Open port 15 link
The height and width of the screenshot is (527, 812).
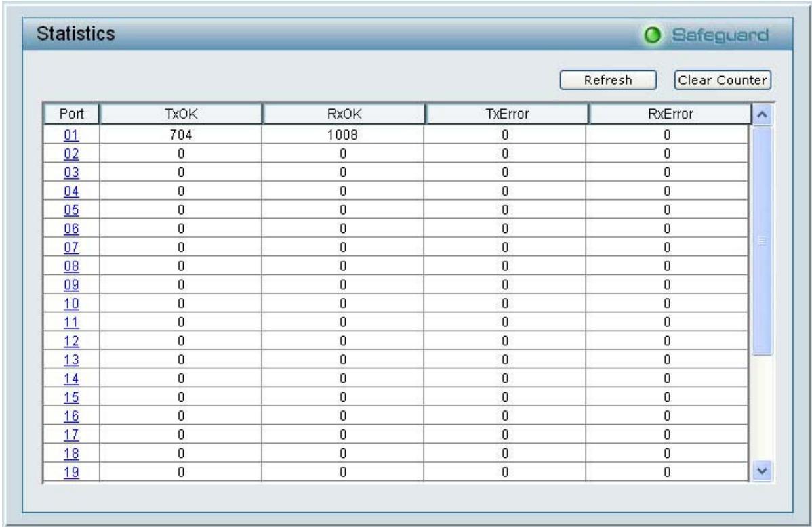coord(71,397)
